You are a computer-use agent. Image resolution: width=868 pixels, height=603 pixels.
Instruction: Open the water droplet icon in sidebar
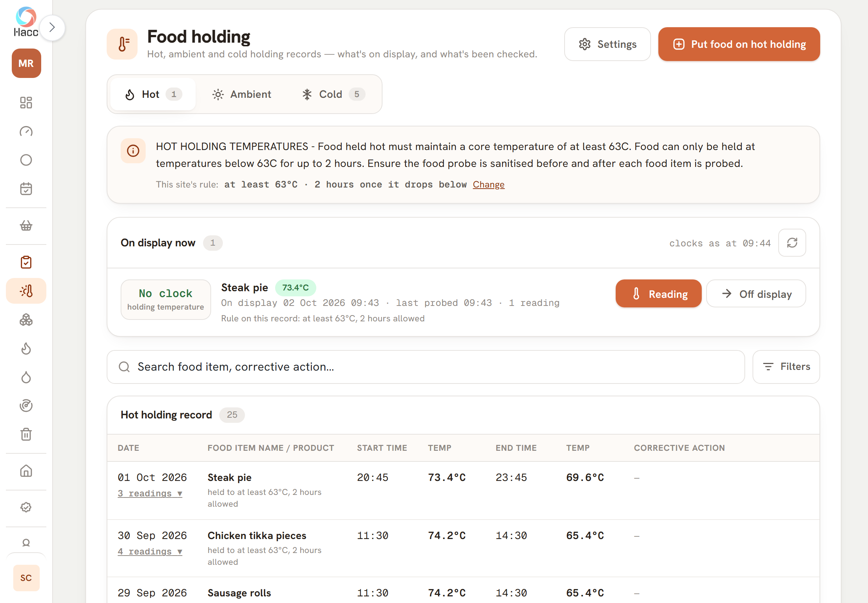coord(26,377)
